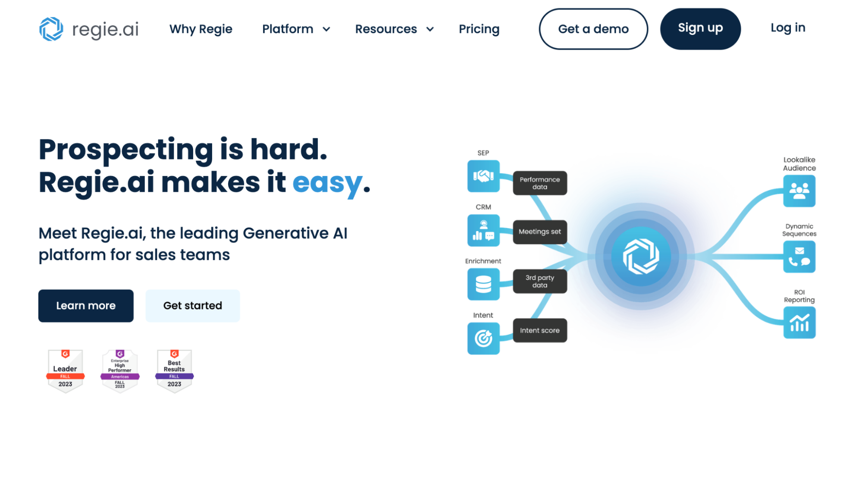
Task: Click the Get started button
Action: point(193,306)
